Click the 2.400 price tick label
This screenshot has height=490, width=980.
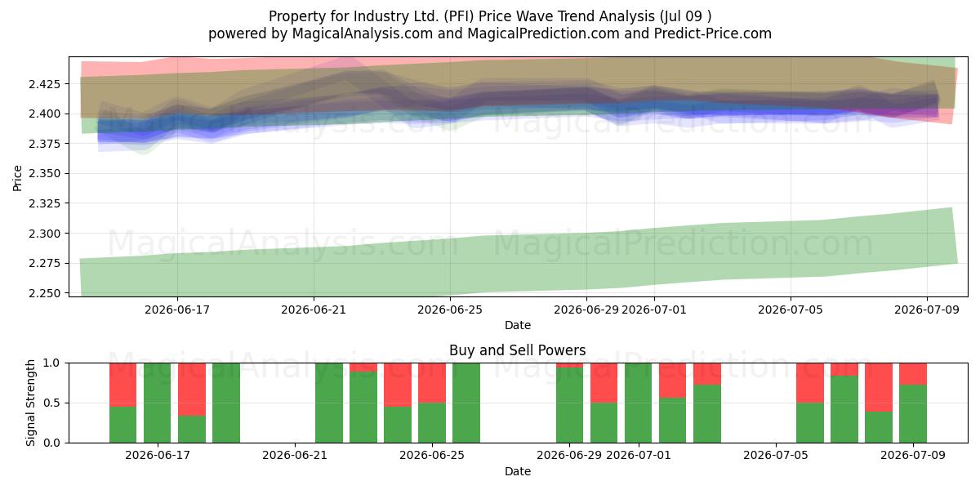tap(46, 114)
